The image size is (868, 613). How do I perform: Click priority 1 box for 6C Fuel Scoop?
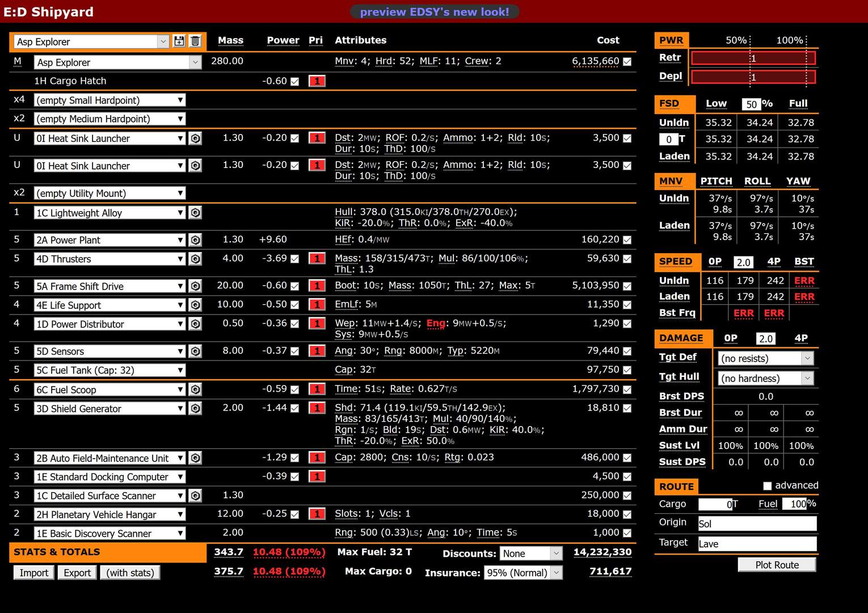point(317,389)
